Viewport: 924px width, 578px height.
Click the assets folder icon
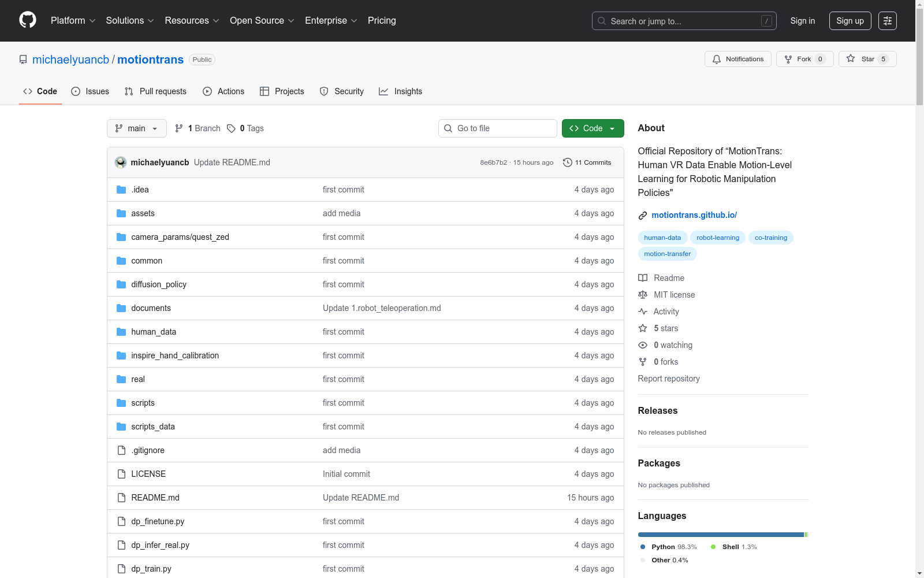[121, 213]
